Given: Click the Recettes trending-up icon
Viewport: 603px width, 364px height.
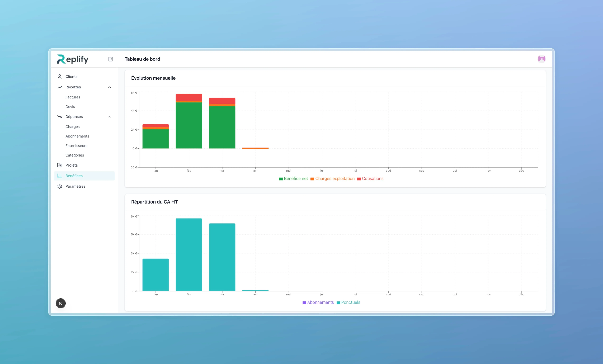Looking at the screenshot, I should point(59,87).
